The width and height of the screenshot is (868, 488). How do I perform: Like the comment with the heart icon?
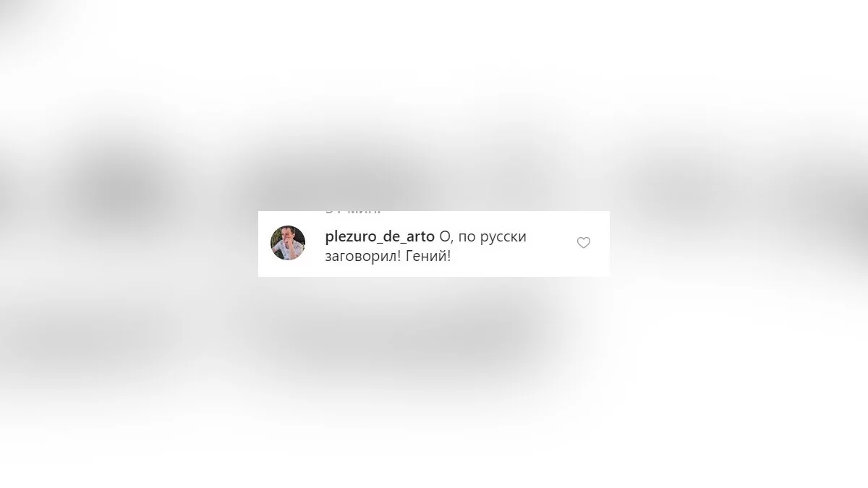click(584, 243)
